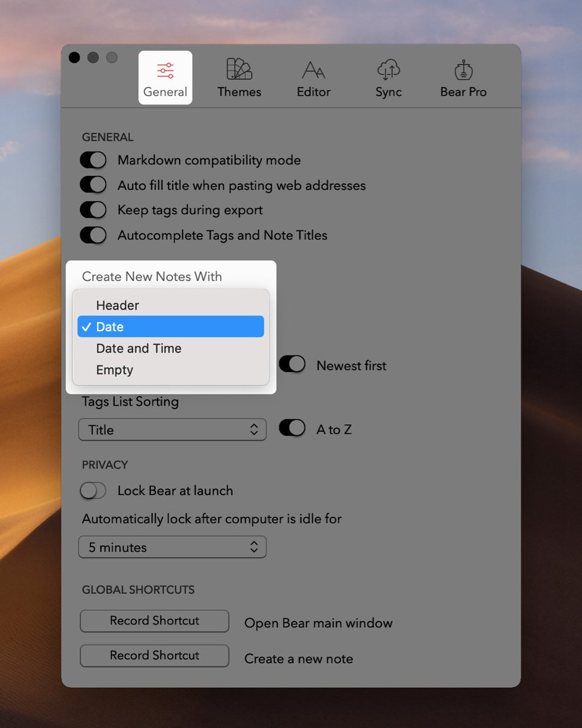Viewport: 582px width, 728px height.
Task: Switch to the Sync tab label
Action: click(389, 92)
